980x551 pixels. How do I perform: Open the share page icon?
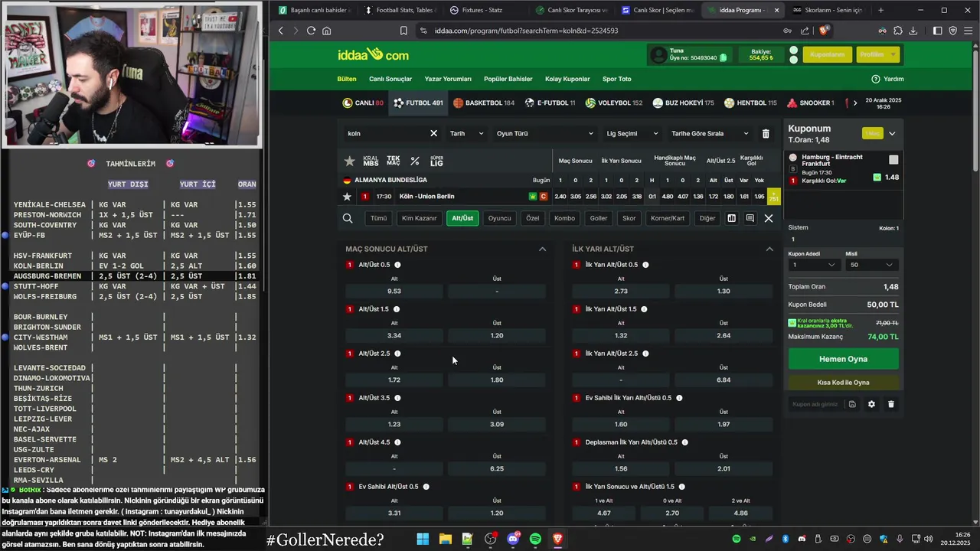click(x=805, y=31)
